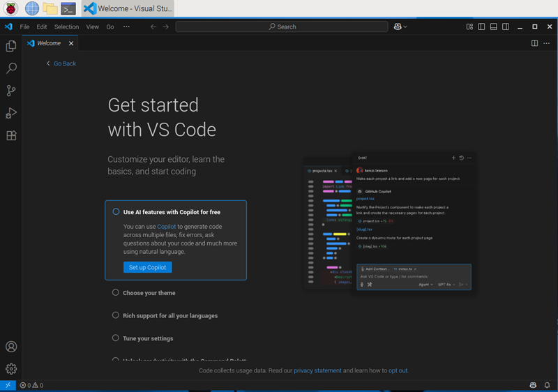Split the editor to the right
This screenshot has height=392, width=558.
click(534, 43)
